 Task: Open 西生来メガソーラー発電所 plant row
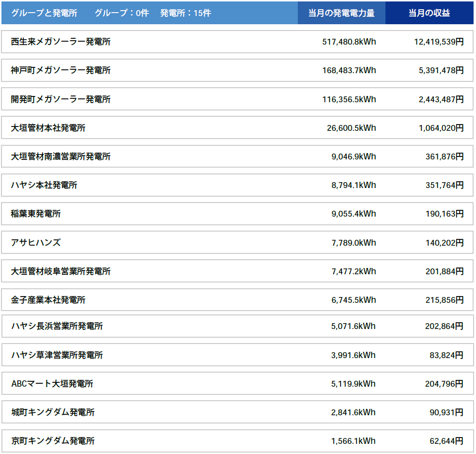point(237,42)
